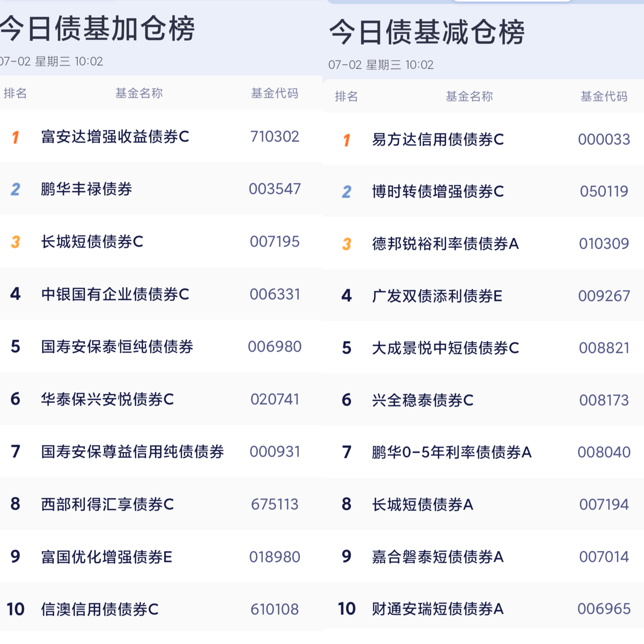Open fund 嘉合磐泰短债债券A
The height and width of the screenshot is (644, 644).
click(x=438, y=557)
